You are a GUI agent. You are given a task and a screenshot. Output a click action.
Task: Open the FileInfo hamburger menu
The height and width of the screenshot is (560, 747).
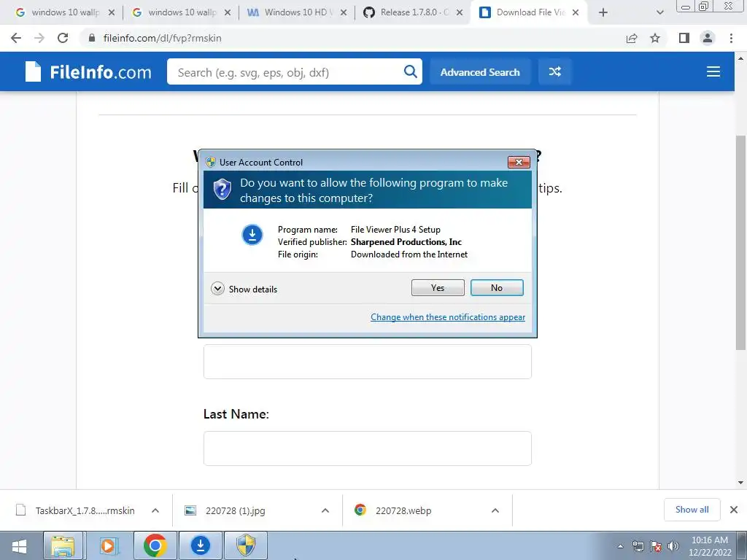(713, 72)
